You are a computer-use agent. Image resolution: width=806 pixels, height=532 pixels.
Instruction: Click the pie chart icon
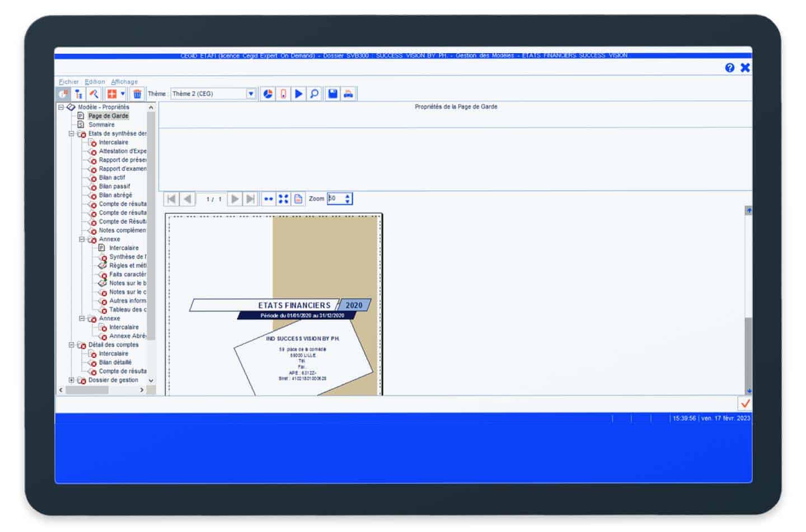(x=268, y=94)
